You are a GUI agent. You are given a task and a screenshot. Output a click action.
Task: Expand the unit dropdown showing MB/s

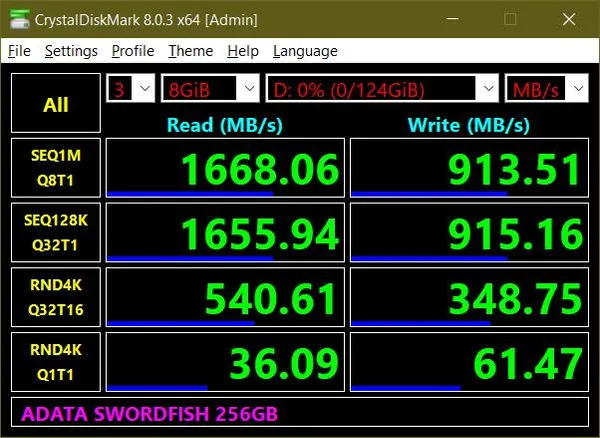coord(546,88)
